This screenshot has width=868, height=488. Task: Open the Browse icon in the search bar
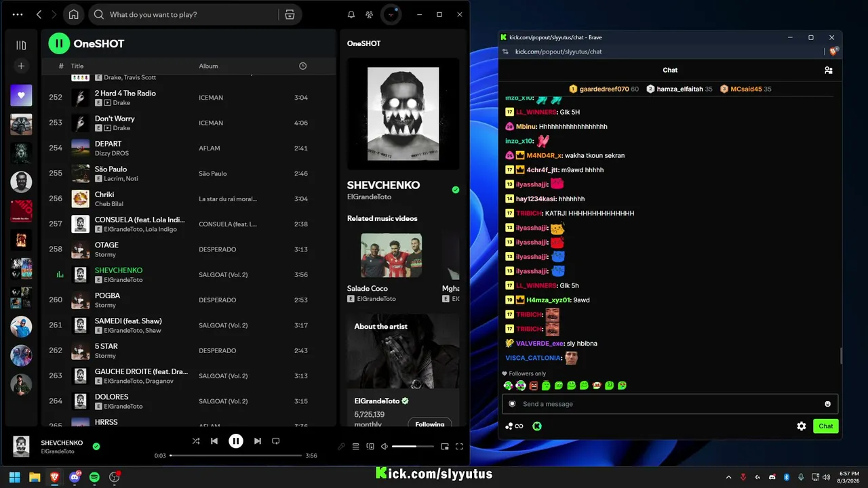point(290,14)
